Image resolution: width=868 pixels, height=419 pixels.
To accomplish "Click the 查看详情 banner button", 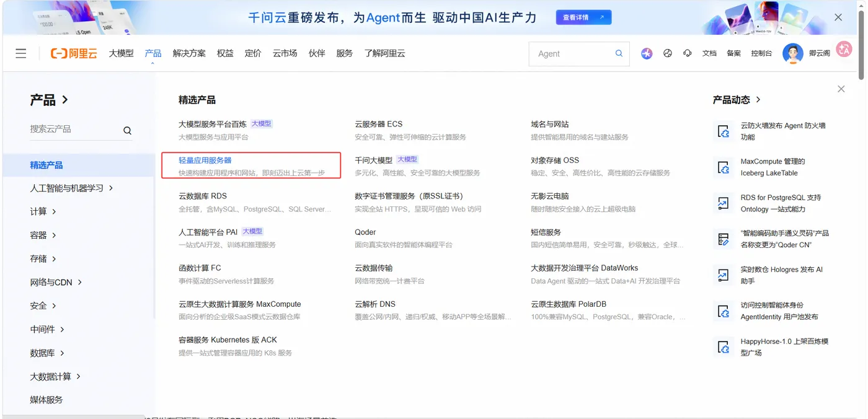I will point(583,17).
